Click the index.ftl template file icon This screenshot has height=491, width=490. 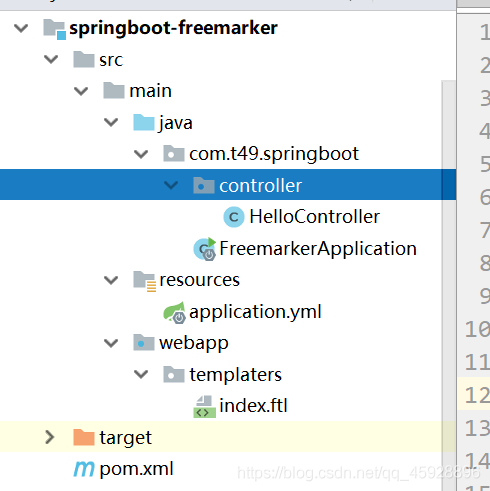pos(204,406)
